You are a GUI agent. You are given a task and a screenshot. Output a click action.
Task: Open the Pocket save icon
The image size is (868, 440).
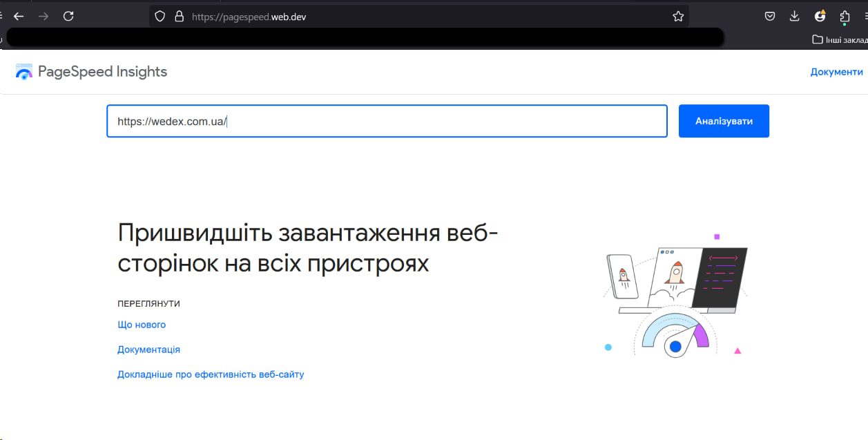(770, 16)
